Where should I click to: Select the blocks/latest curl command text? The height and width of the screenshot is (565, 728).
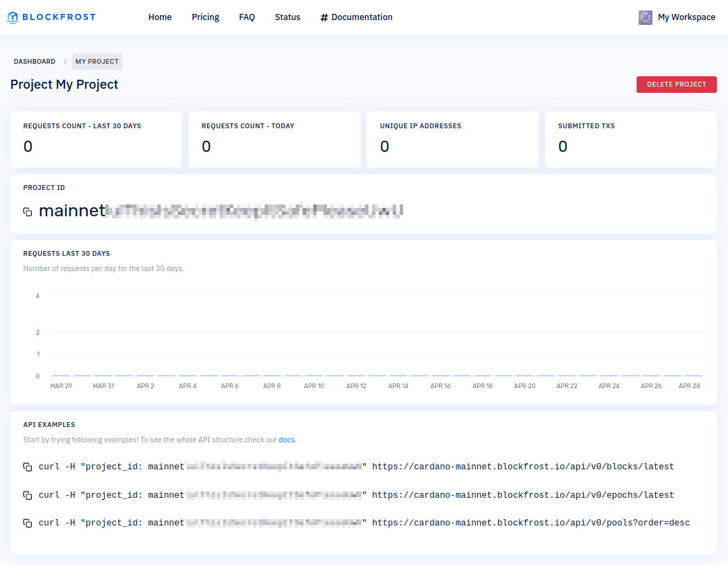point(356,467)
